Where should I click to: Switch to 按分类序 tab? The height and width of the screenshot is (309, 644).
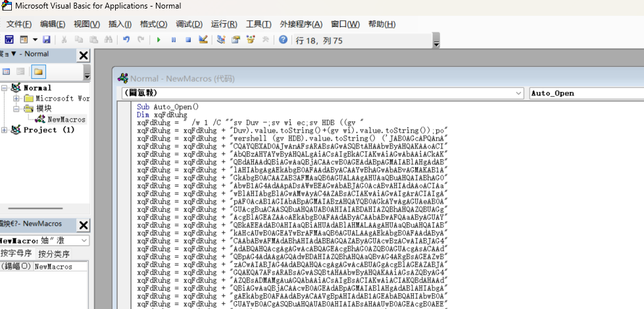[54, 254]
